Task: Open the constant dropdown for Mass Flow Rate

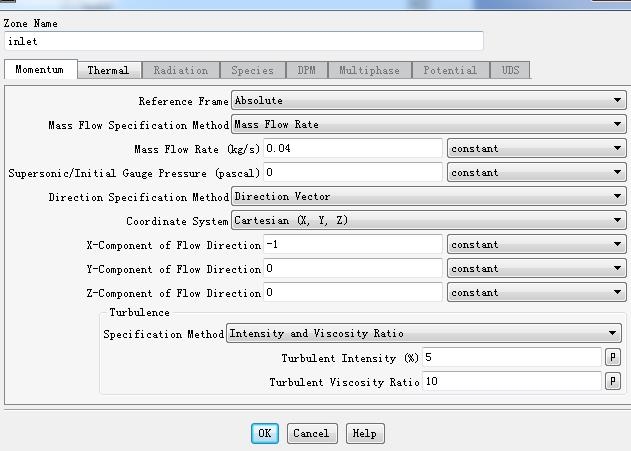Action: click(536, 148)
